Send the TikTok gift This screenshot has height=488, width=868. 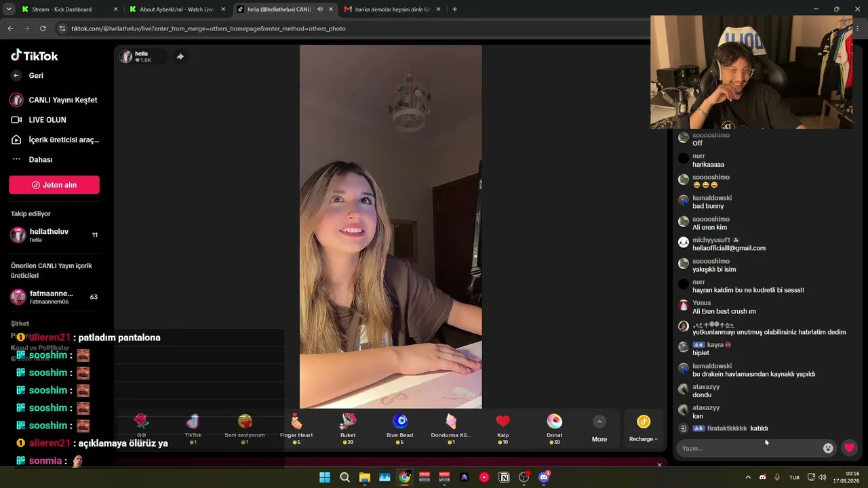(193, 429)
